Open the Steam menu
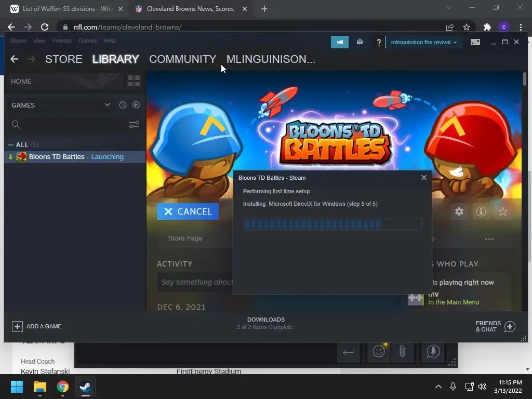This screenshot has height=399, width=532. tap(18, 41)
